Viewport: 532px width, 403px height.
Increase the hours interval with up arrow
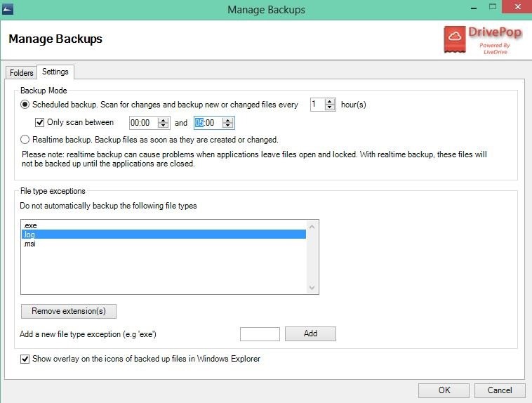pos(329,102)
